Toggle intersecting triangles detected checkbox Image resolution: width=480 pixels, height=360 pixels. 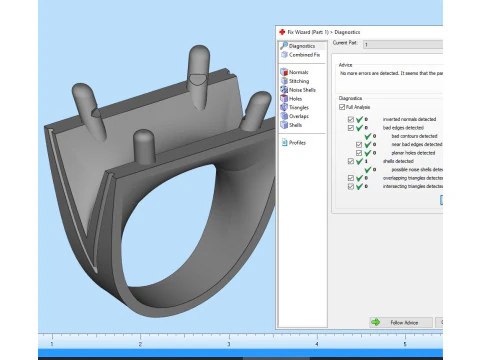351,186
